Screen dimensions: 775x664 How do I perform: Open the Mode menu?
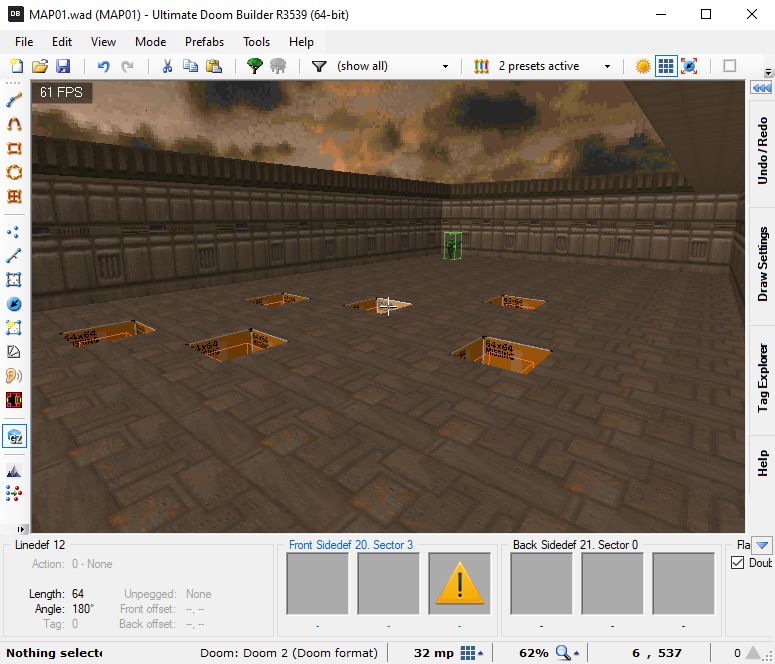click(150, 42)
